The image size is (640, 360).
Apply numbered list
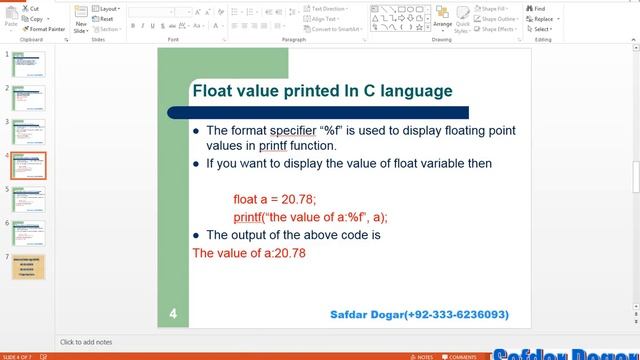click(251, 12)
